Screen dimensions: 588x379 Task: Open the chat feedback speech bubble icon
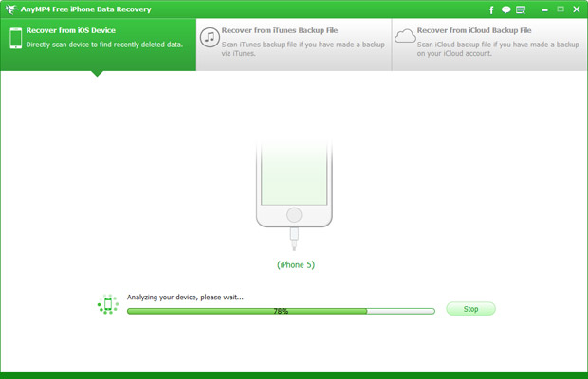[505, 9]
